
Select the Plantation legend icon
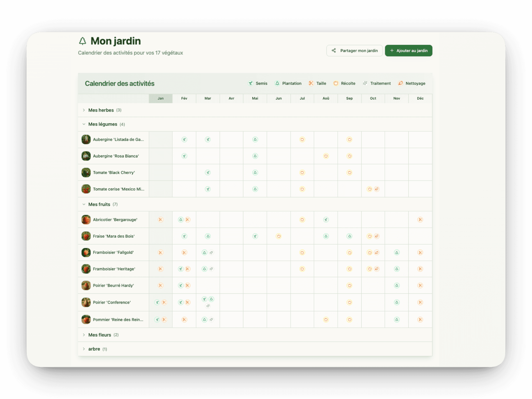[x=277, y=83]
